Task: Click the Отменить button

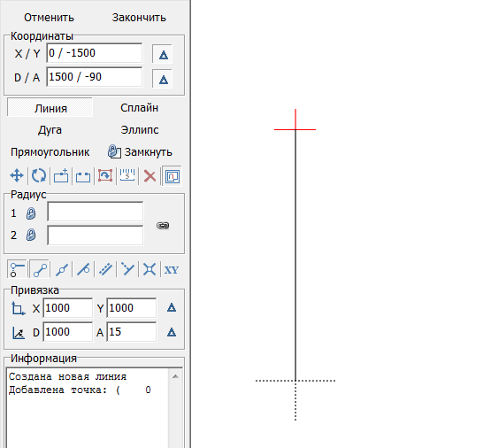Action: coord(49,18)
